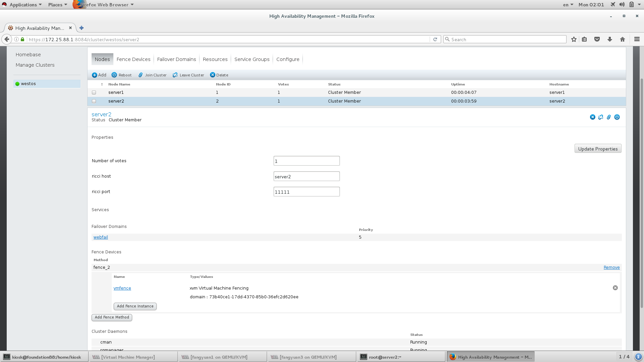Click the ricci port input field

coord(306,192)
